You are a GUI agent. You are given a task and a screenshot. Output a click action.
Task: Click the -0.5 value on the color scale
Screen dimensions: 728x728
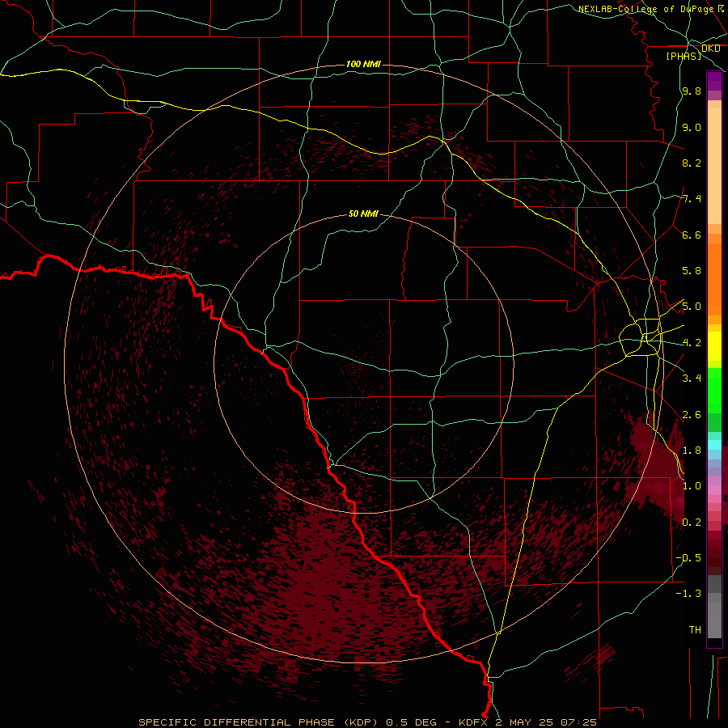click(x=688, y=558)
